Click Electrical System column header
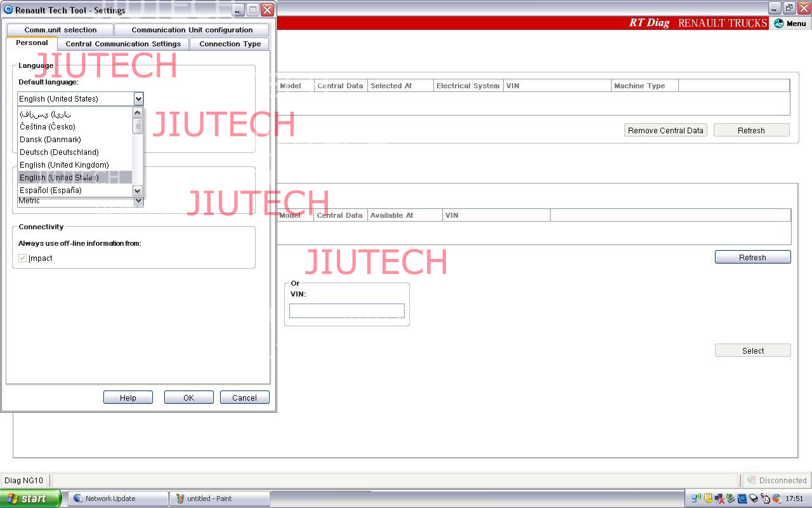 click(x=468, y=86)
